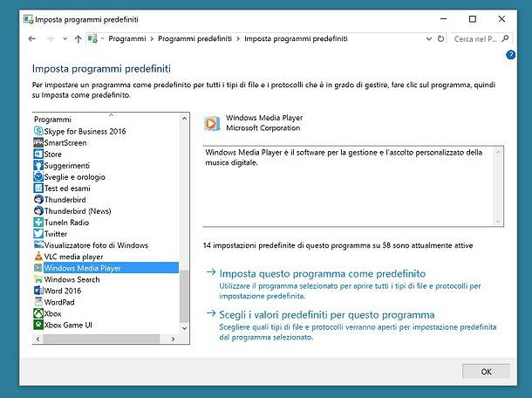
Task: Click the Programmi column header sort arrow
Action: pyautogui.click(x=111, y=115)
